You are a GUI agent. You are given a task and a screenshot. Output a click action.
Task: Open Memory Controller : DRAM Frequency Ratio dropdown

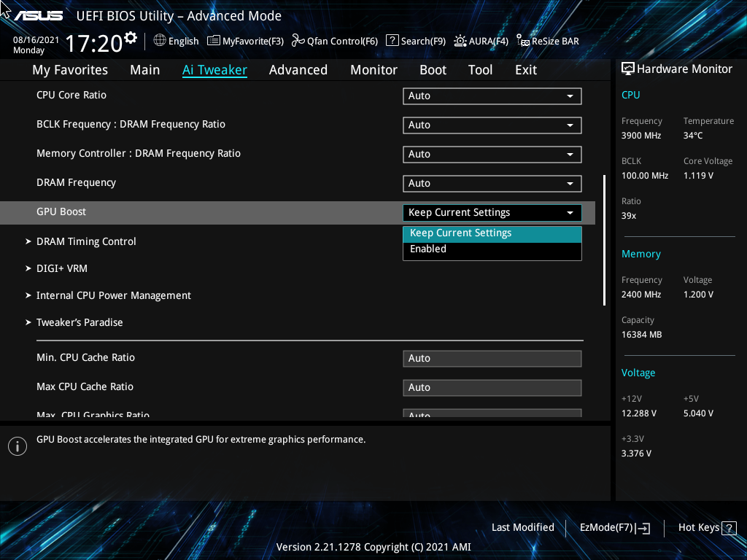(x=492, y=155)
